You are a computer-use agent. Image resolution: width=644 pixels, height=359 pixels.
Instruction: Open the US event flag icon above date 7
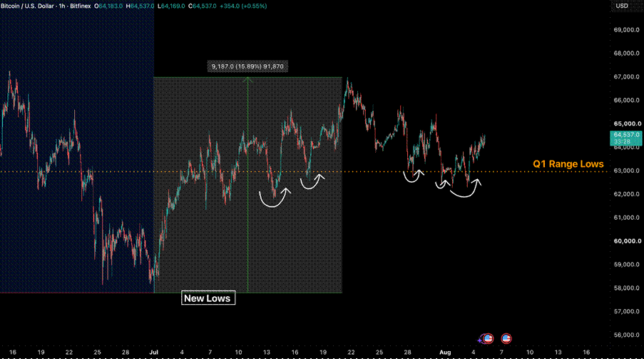click(x=506, y=338)
